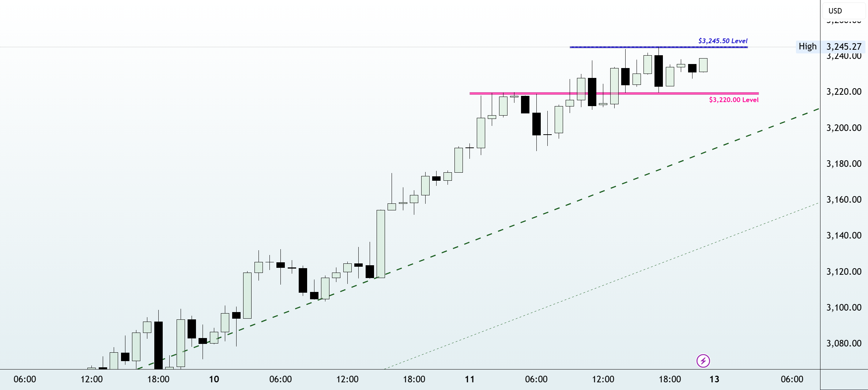
Task: Click the purple lightning bolt event icon
Action: click(x=703, y=361)
